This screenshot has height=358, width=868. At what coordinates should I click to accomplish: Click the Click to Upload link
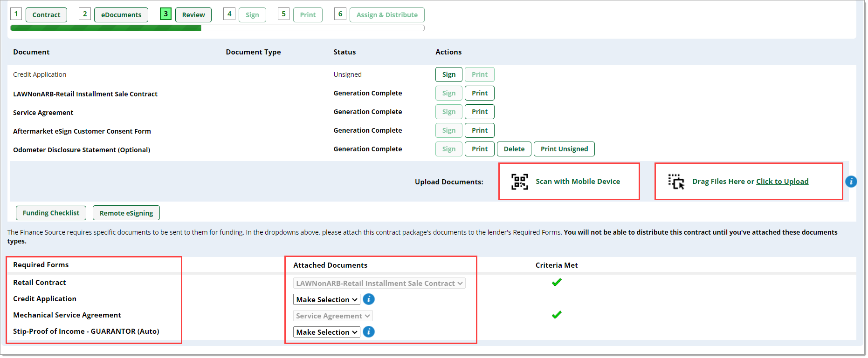click(x=782, y=182)
